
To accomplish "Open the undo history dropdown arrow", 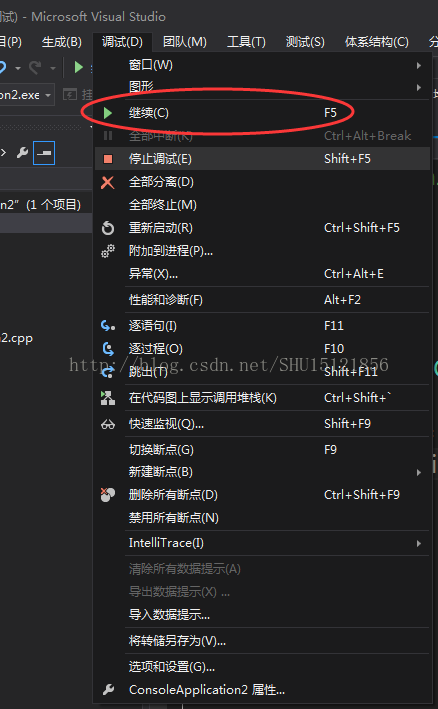I will 18,68.
